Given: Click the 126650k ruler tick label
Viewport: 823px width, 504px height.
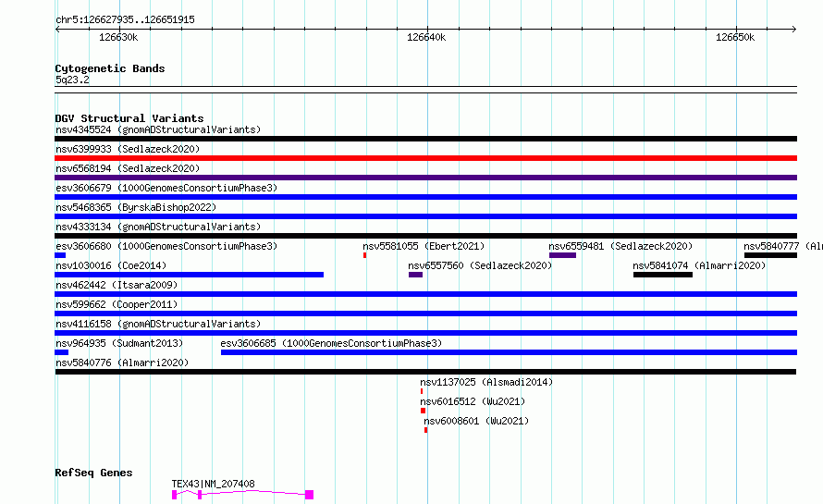Looking at the screenshot, I should pyautogui.click(x=735, y=37).
